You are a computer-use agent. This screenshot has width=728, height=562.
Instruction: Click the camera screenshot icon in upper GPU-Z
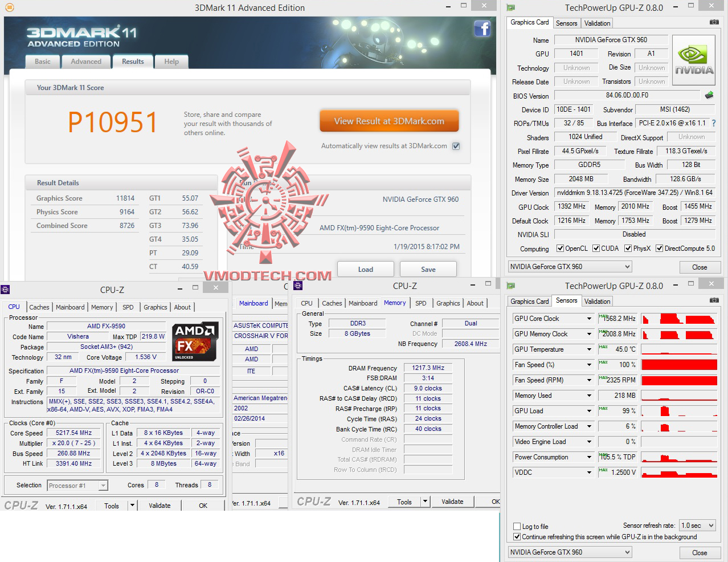pos(714,22)
